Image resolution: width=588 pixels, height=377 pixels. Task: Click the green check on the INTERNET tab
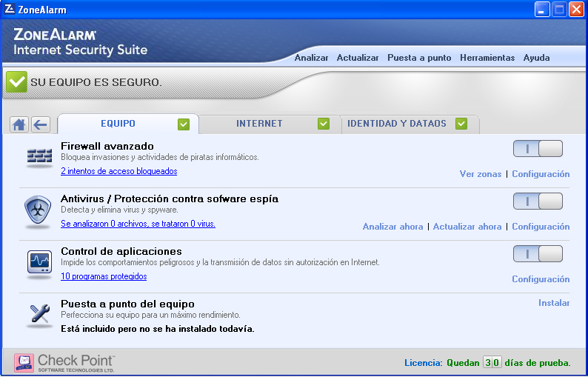(324, 124)
